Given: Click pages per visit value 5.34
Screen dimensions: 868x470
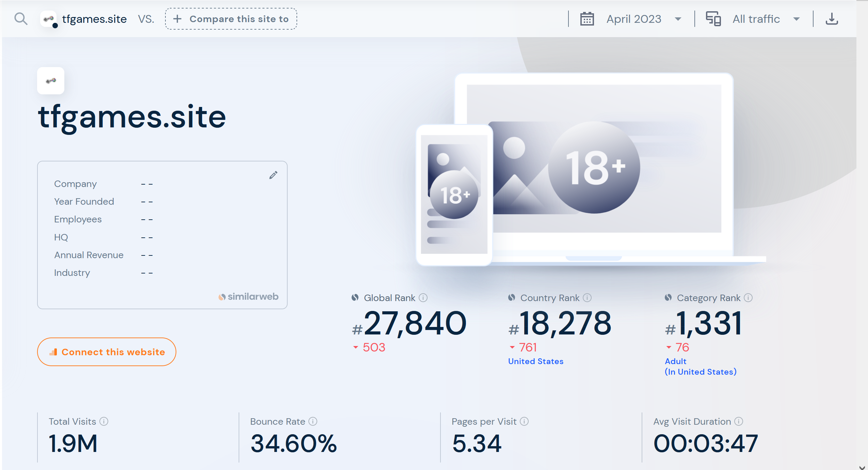Looking at the screenshot, I should coord(477,444).
